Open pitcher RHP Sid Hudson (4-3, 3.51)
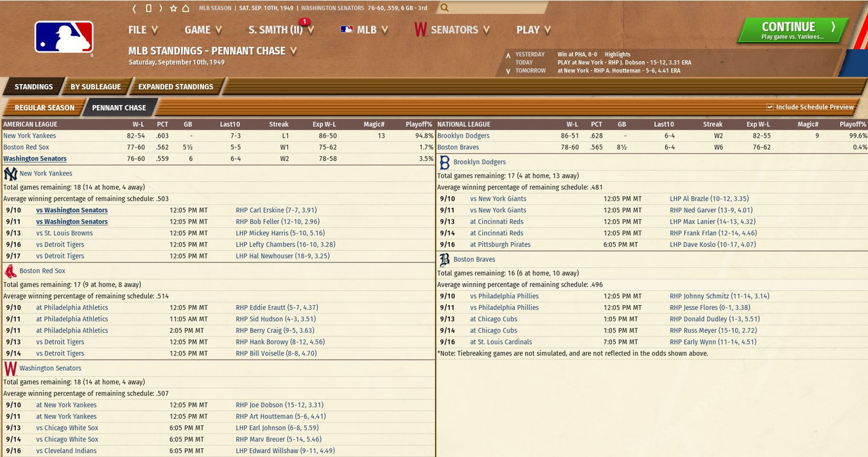 pos(276,319)
